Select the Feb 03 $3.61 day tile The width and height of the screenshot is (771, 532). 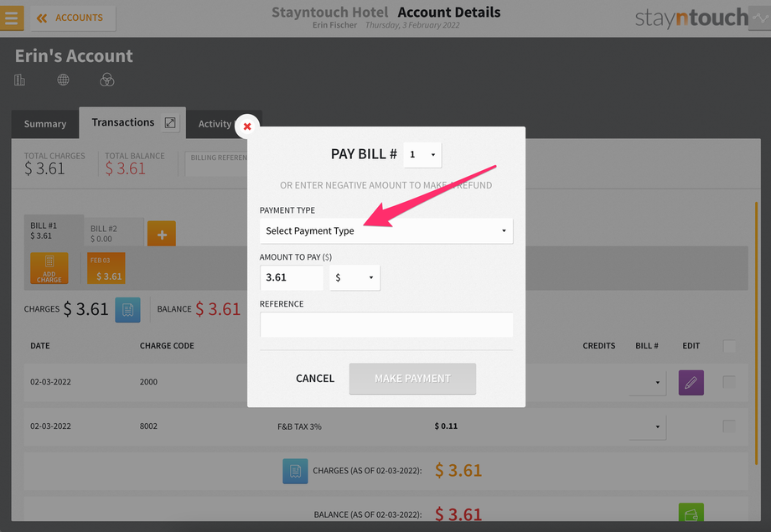106,268
